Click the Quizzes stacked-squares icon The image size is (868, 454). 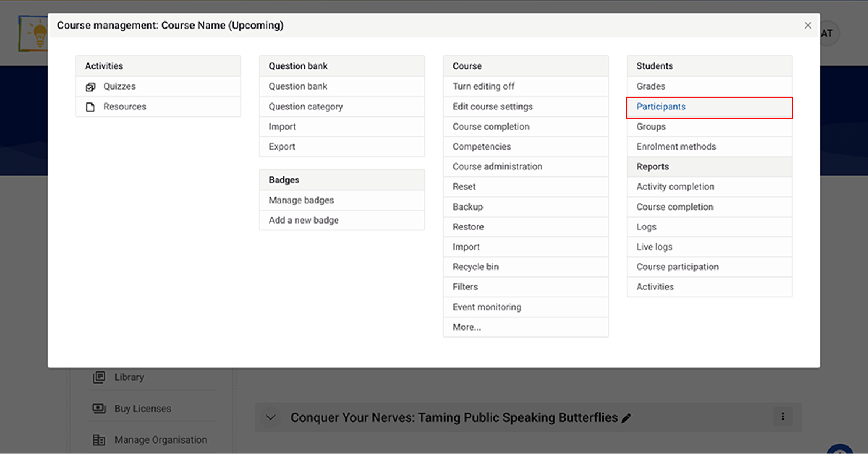(x=90, y=87)
